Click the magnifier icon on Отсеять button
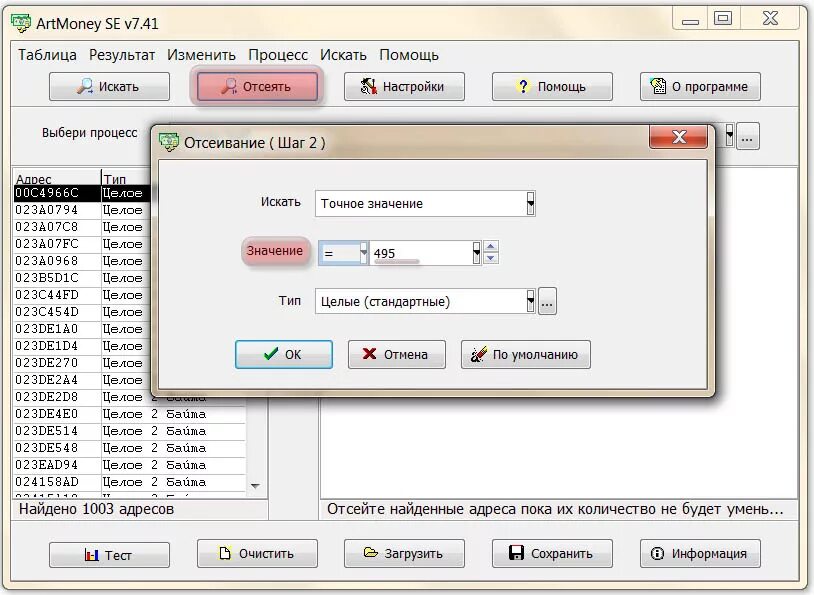The image size is (814, 595). pos(229,86)
